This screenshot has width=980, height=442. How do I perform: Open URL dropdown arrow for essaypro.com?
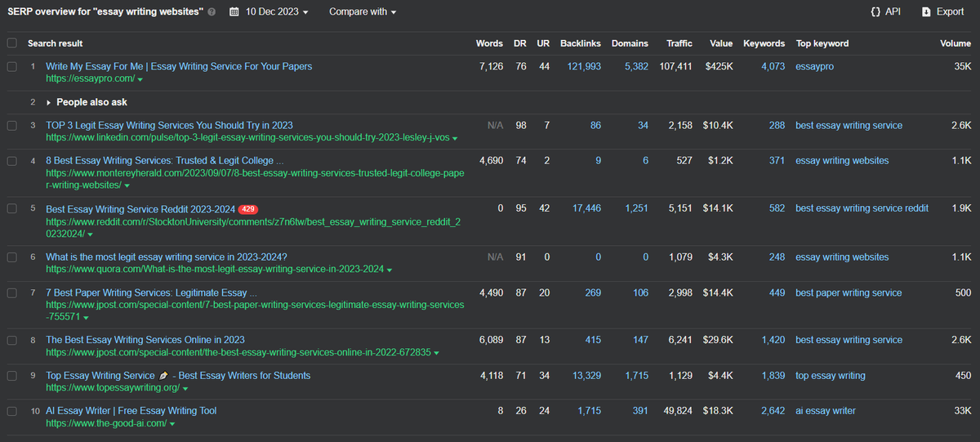pos(140,80)
